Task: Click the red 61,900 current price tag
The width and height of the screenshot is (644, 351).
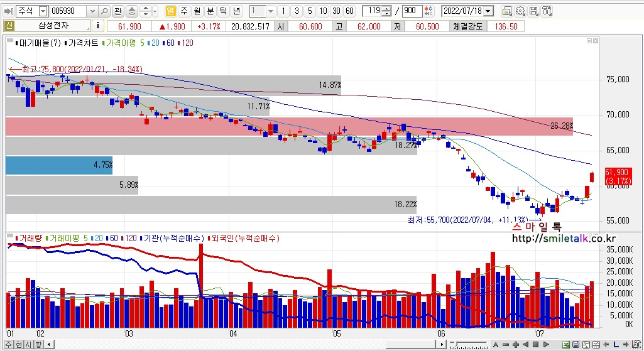Action: tap(618, 176)
